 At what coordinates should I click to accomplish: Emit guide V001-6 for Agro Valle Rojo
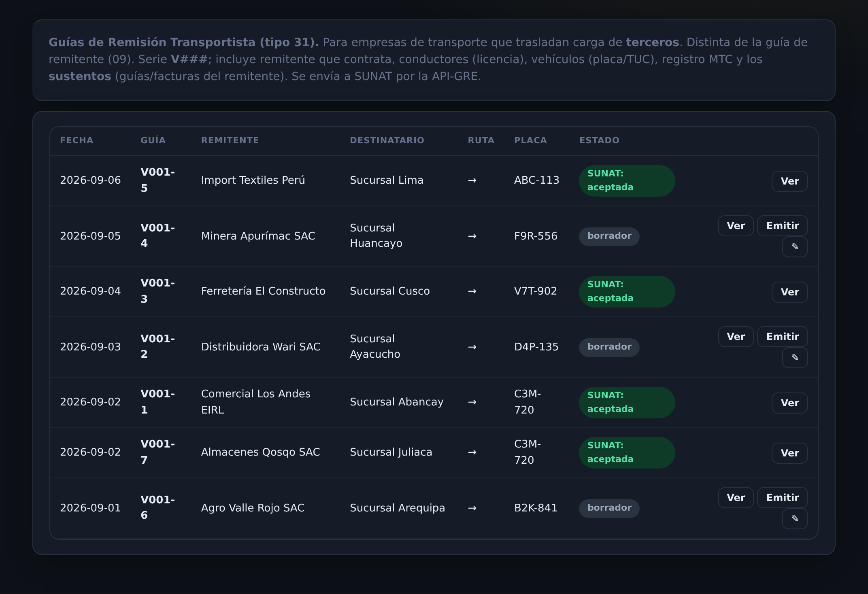click(782, 498)
